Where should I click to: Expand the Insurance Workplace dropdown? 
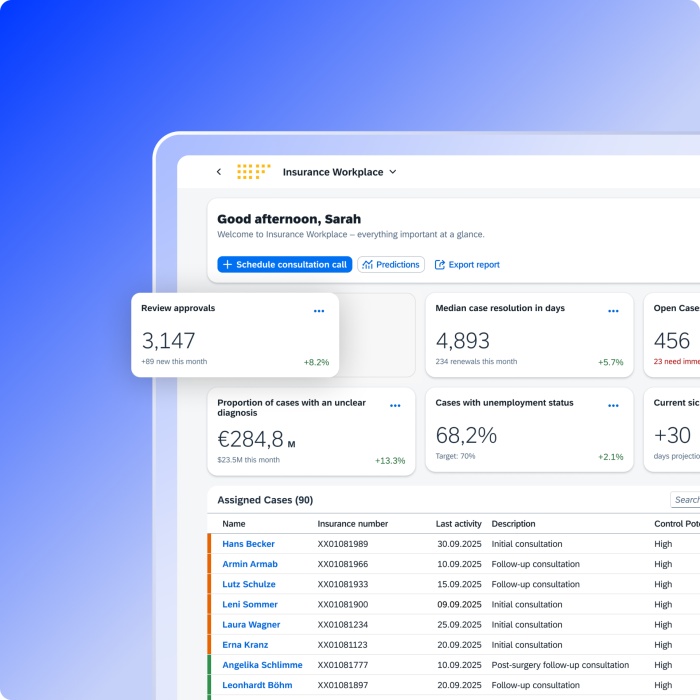[392, 172]
